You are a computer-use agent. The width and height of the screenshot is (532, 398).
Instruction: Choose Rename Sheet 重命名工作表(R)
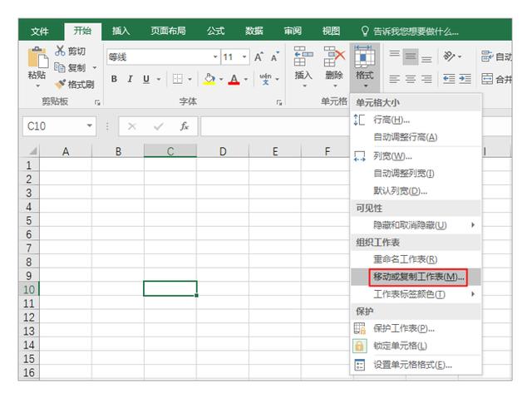(x=416, y=259)
